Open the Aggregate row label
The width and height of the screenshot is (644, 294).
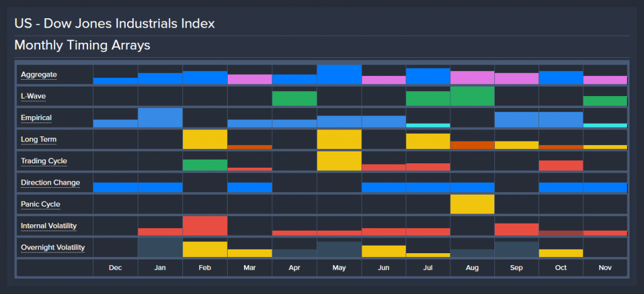pyautogui.click(x=38, y=75)
